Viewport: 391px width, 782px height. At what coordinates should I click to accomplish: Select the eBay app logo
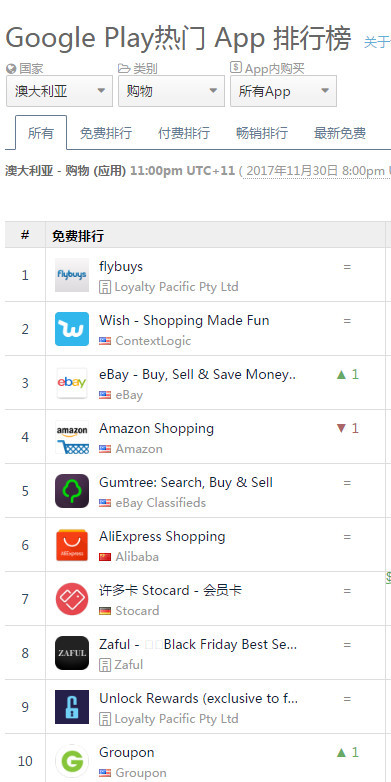(72, 383)
